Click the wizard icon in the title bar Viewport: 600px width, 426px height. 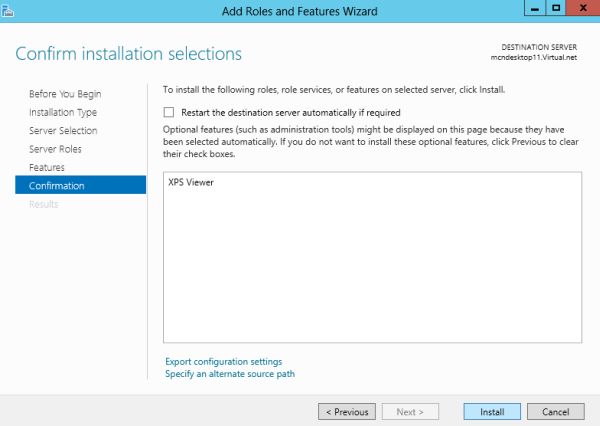pos(7,11)
